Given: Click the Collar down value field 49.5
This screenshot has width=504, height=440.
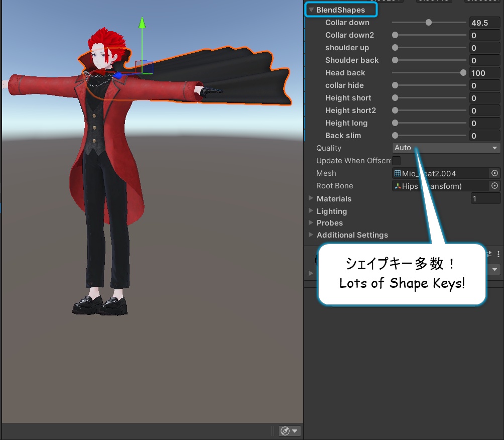Looking at the screenshot, I should (x=485, y=23).
